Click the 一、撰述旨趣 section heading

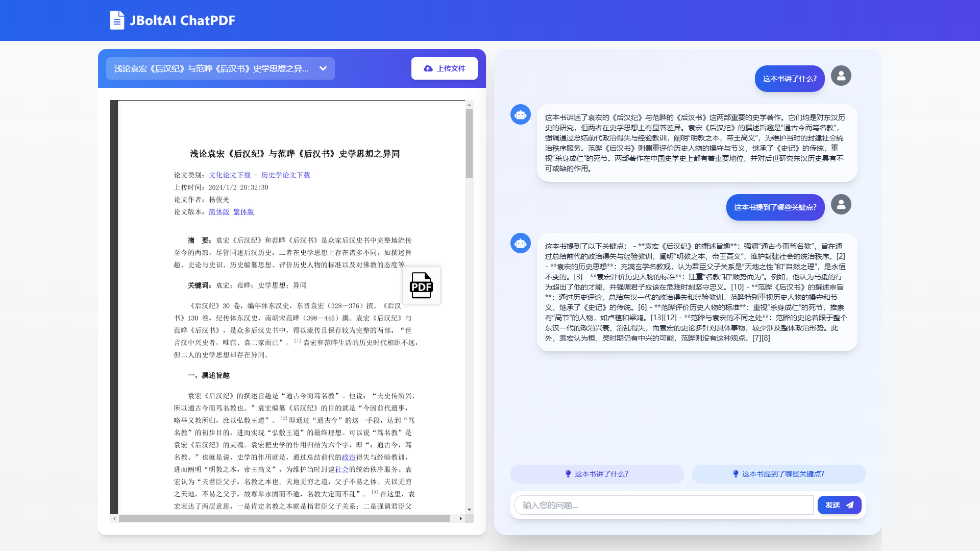coord(209,375)
